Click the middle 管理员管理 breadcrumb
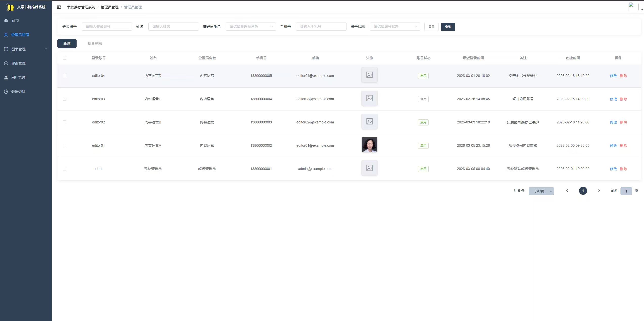Screen dimensions: 644x321 [110, 7]
